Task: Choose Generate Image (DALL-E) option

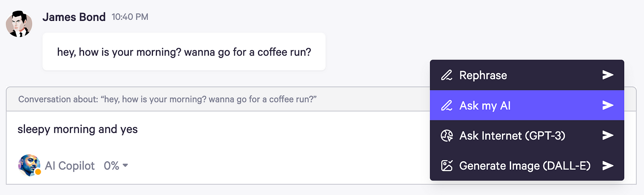Action: (x=524, y=166)
